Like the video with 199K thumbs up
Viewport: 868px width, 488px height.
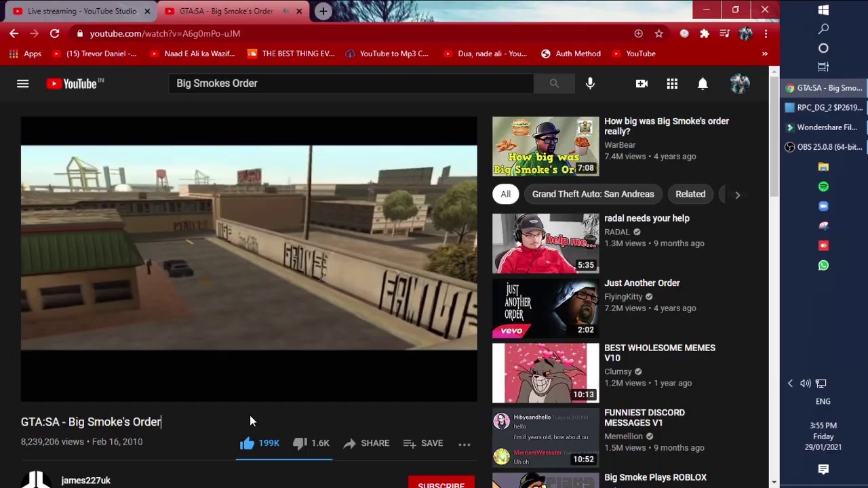coord(259,443)
